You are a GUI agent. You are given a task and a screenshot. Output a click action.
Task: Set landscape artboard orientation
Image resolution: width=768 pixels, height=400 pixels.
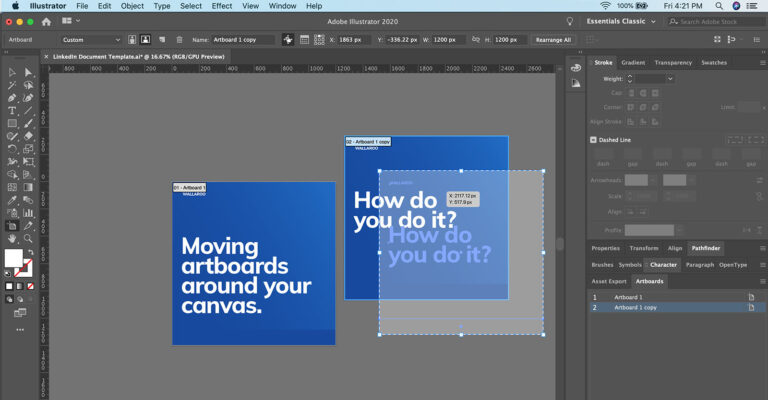tap(145, 40)
